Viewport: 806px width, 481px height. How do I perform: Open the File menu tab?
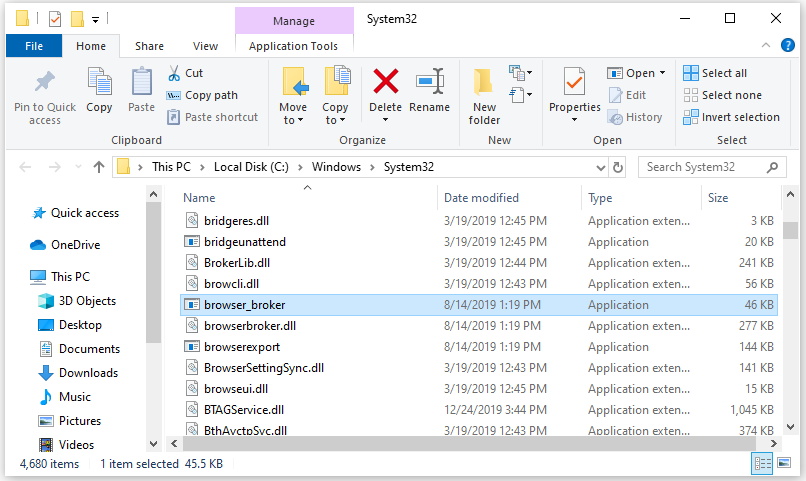[34, 46]
